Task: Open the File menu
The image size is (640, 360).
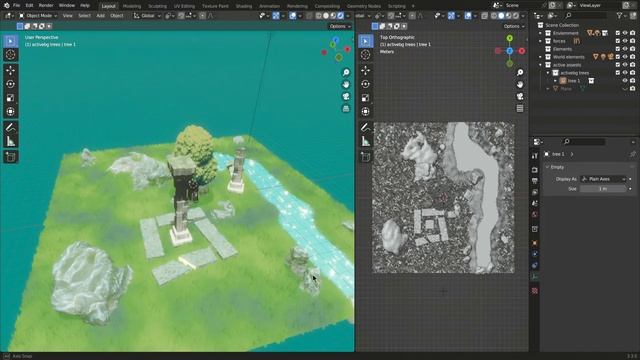Action: coord(16,6)
